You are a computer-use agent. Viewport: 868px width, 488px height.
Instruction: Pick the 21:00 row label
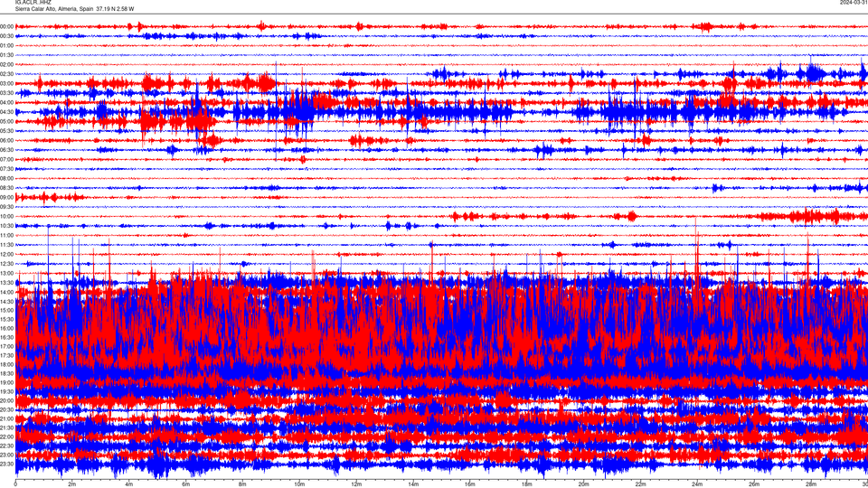7,418
